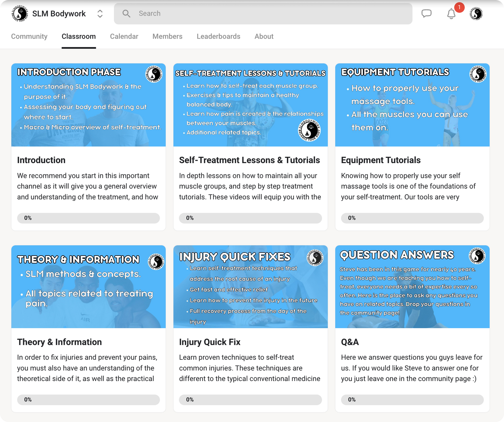Open the Question Answers banner image
The height and width of the screenshot is (422, 504).
point(412,287)
